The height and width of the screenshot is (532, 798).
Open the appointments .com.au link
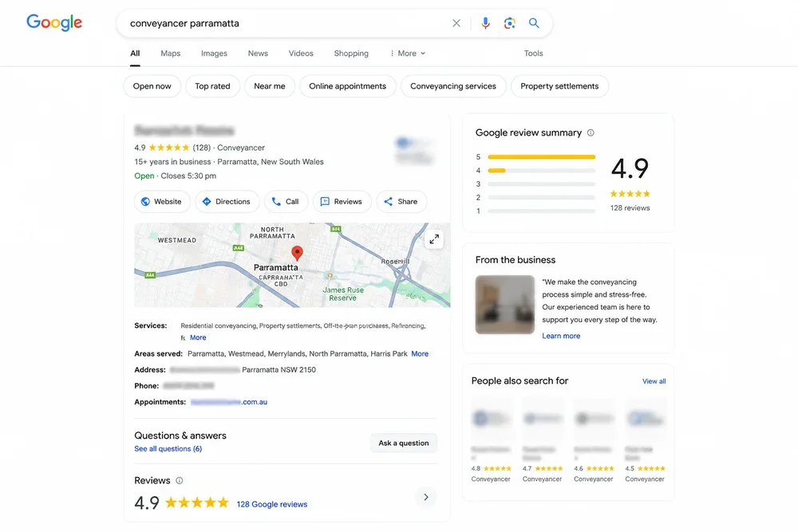[x=229, y=402]
